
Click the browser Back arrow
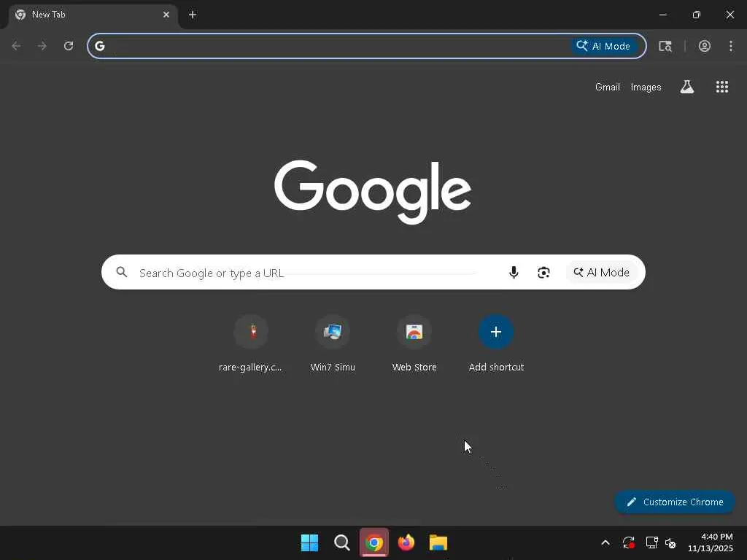coord(16,46)
